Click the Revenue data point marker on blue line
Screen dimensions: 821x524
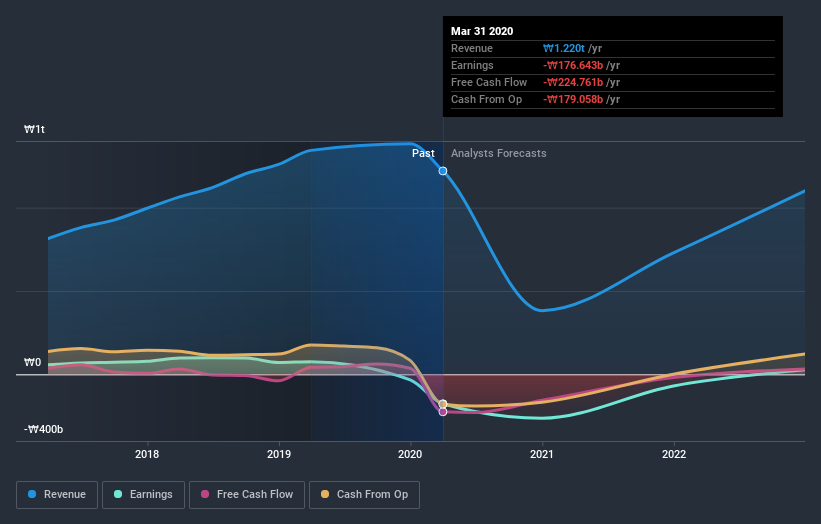coord(443,171)
